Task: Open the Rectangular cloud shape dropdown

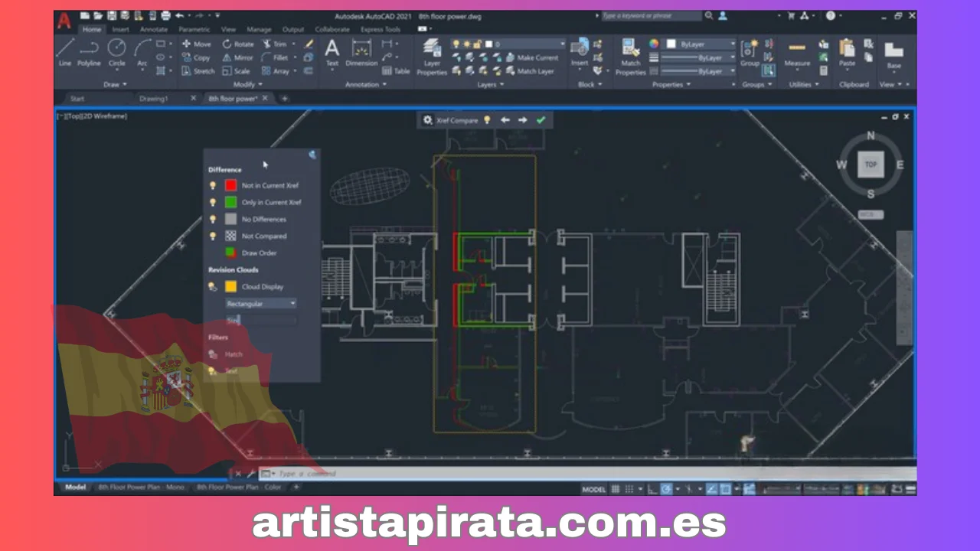Action: (260, 304)
